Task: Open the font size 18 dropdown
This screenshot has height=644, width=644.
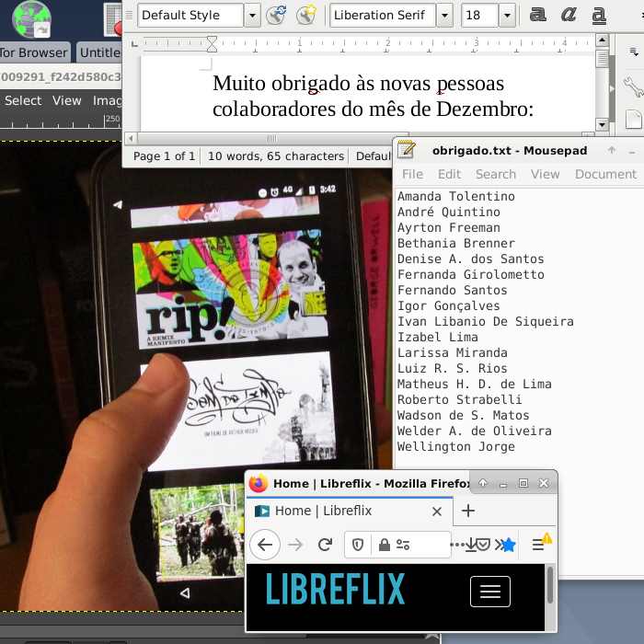Action: (x=507, y=15)
